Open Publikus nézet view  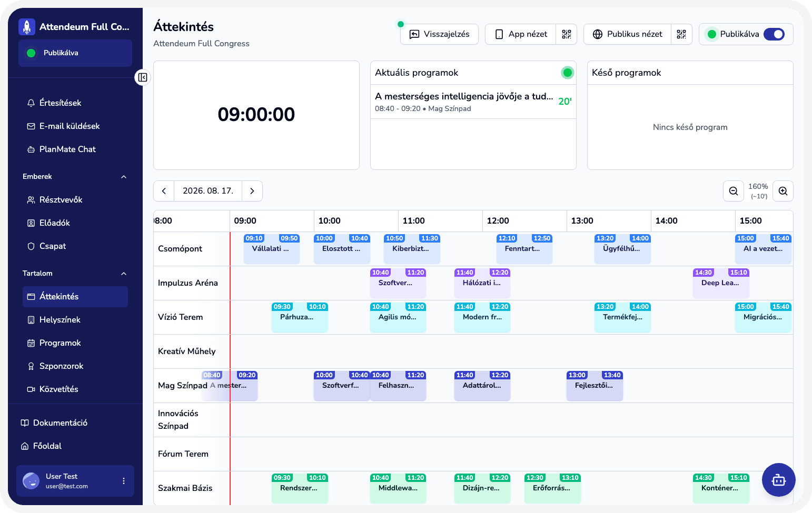click(x=627, y=34)
